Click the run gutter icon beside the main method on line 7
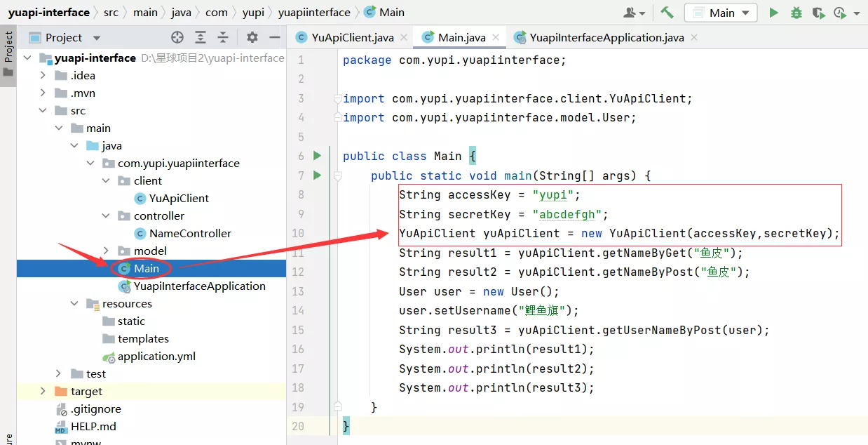 pos(317,175)
